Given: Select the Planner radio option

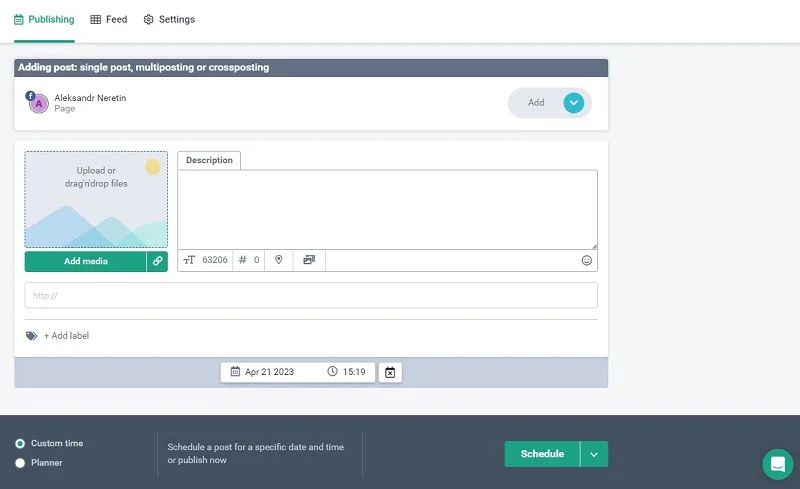Looking at the screenshot, I should 20,463.
